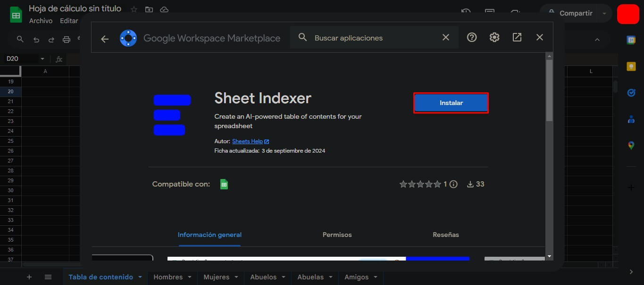Viewport: 644px width, 285px height.
Task: Open Marketplace settings gear
Action: coord(494,38)
